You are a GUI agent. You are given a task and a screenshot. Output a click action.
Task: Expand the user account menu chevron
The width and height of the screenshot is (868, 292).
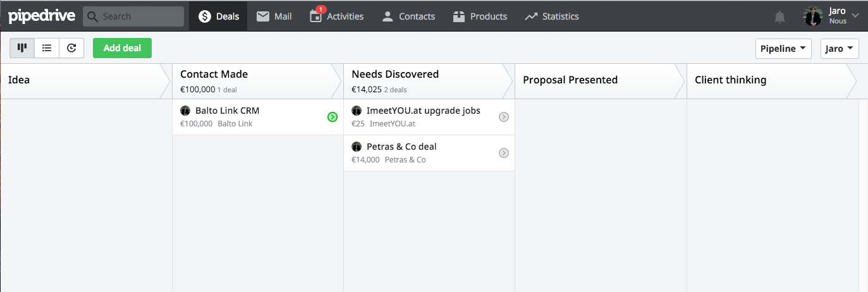click(855, 16)
